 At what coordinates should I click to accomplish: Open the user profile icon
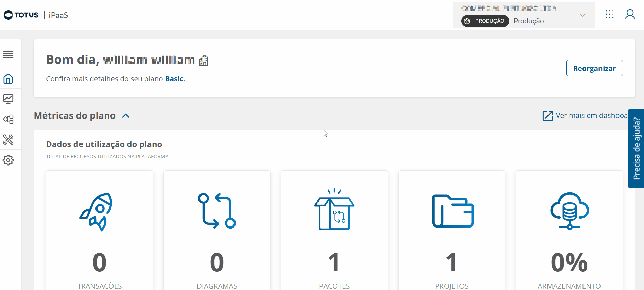[630, 14]
